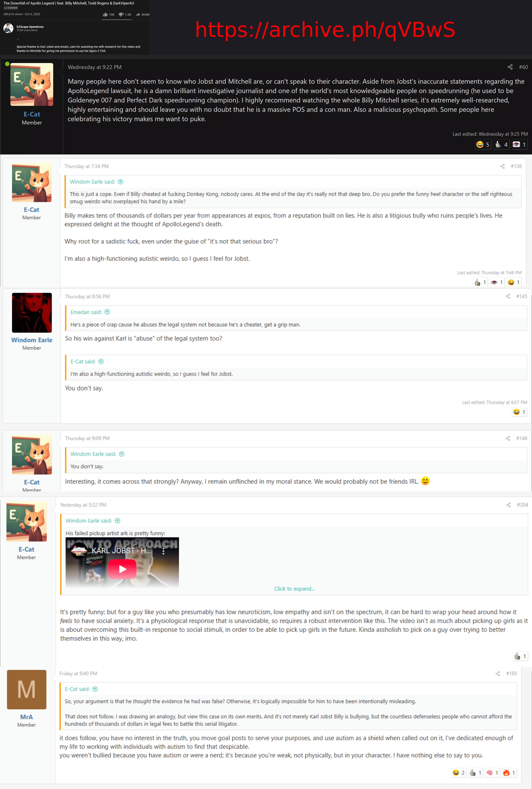The height and width of the screenshot is (789, 532).
Task: Click laughing reaction on post #145
Action: coord(520,412)
